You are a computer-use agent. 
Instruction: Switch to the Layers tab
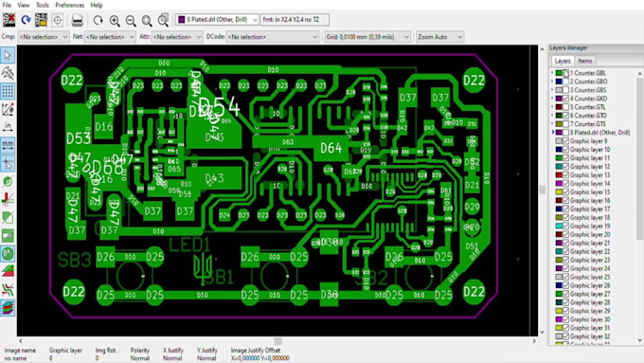[x=563, y=61]
